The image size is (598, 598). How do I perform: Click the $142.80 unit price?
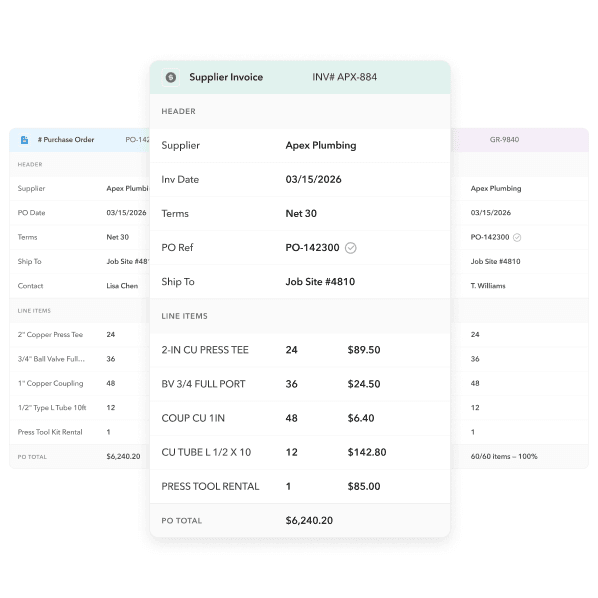point(367,452)
